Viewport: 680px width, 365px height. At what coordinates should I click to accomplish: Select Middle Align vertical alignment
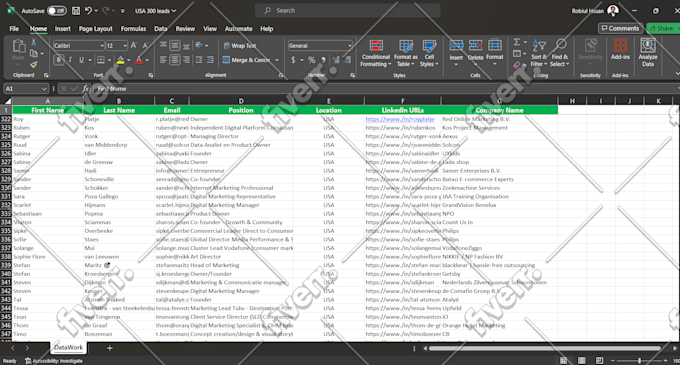(x=175, y=46)
